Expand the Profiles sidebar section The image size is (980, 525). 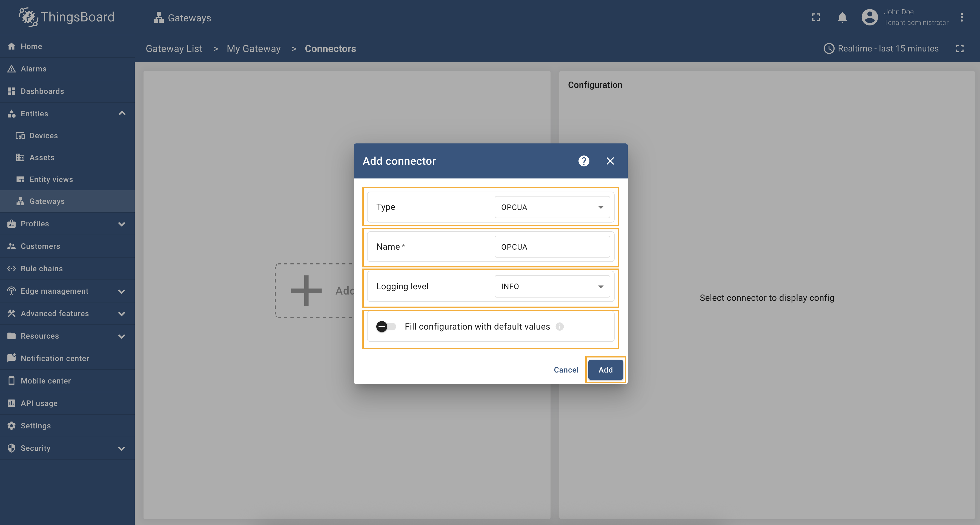(122, 224)
